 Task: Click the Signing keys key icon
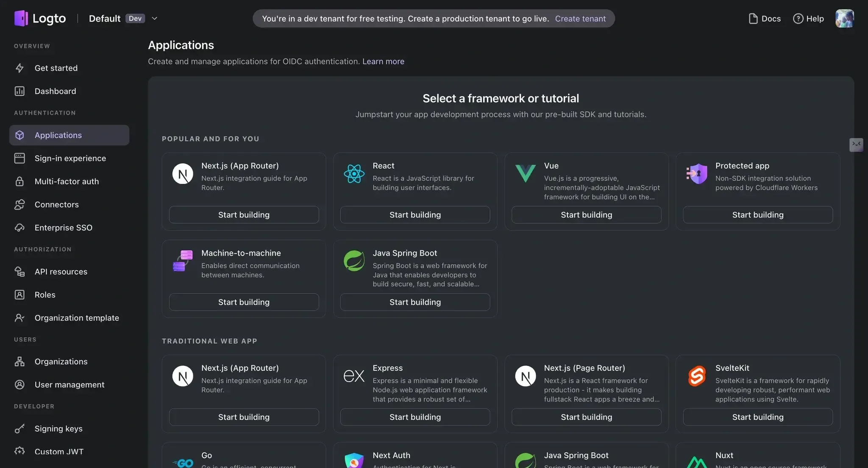coord(19,429)
